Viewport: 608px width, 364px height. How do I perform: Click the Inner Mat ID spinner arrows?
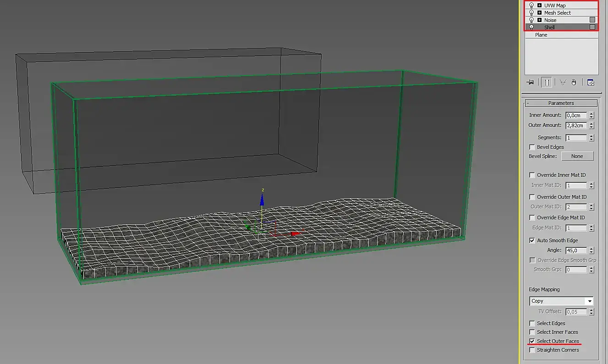pyautogui.click(x=592, y=185)
